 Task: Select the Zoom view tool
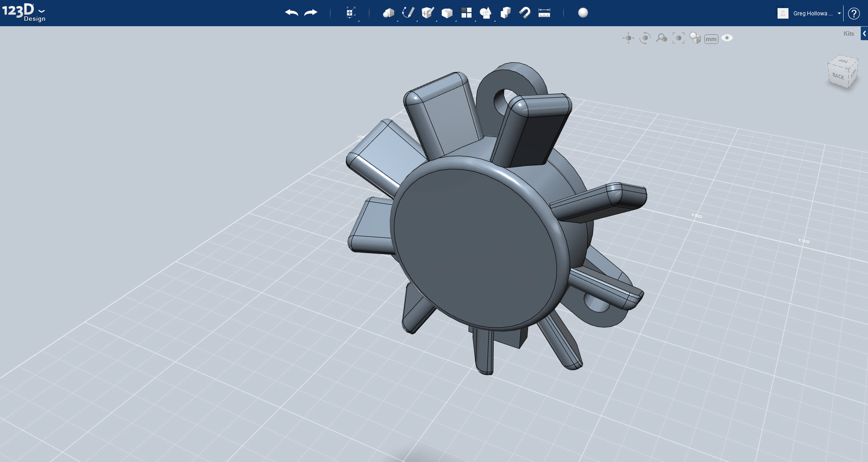click(662, 38)
